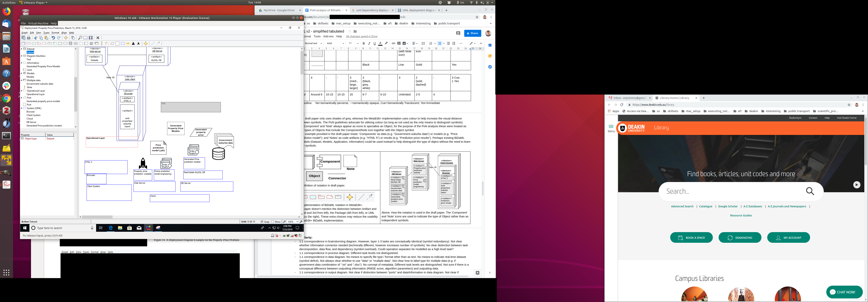Click the blue Share button
The image size is (868, 302).
point(472,33)
